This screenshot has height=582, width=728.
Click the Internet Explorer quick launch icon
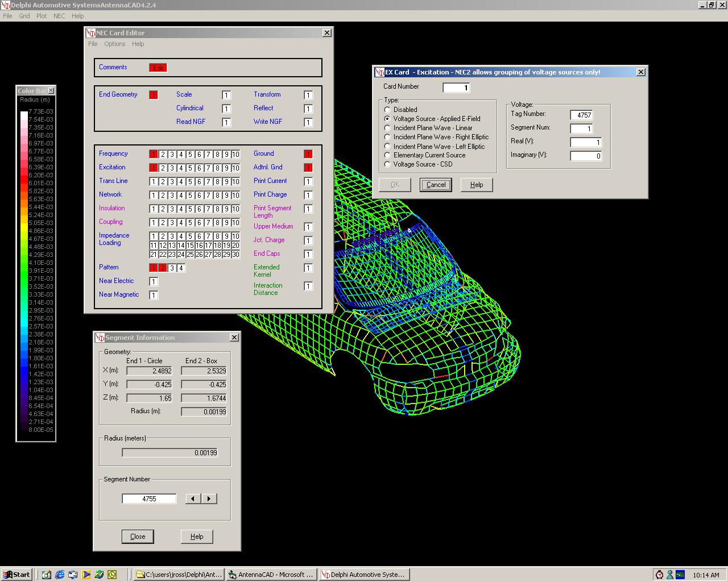[x=60, y=575]
